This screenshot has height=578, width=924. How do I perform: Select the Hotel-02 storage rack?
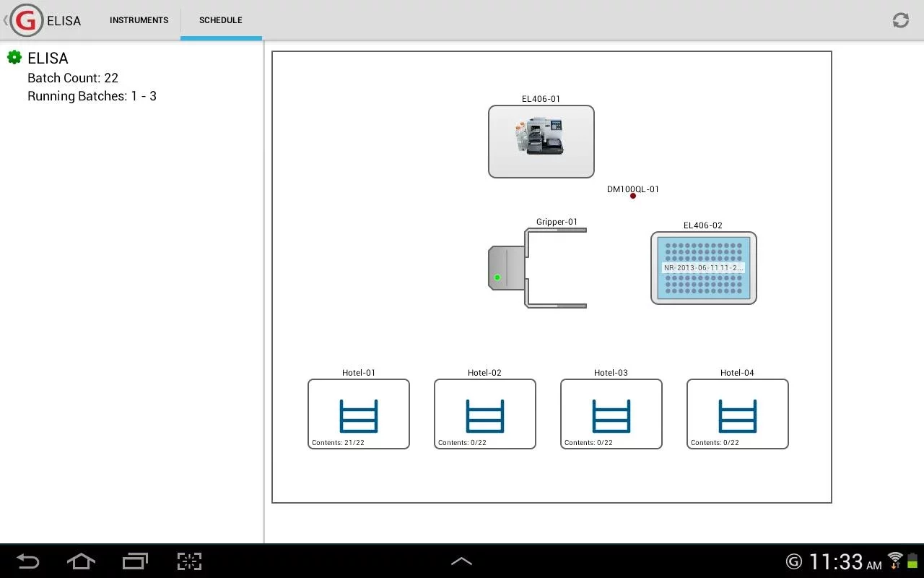click(484, 414)
